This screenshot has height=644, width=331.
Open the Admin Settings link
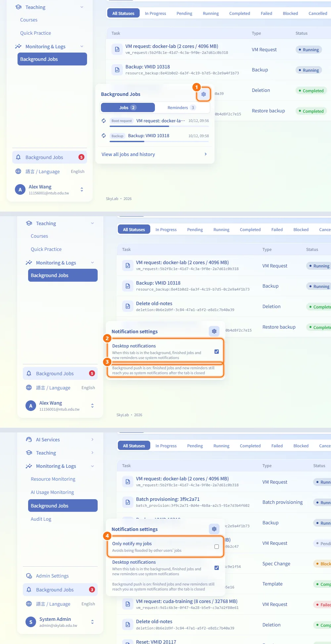pyautogui.click(x=52, y=576)
